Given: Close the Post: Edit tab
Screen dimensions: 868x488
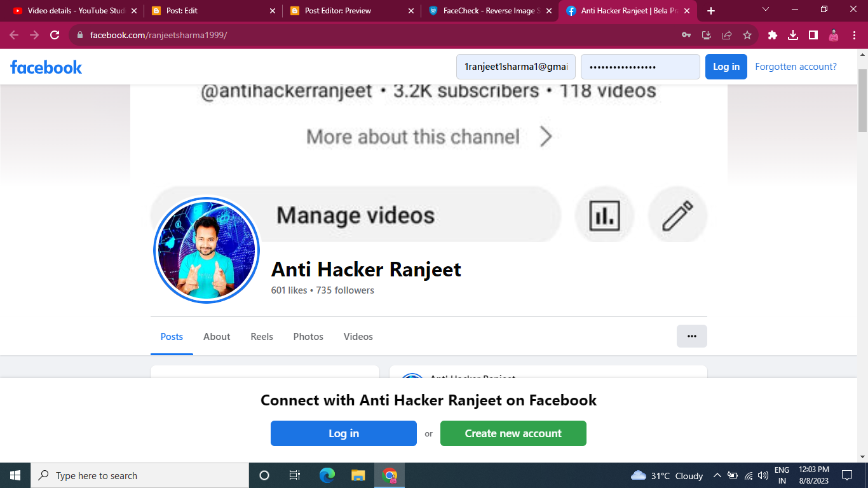Looking at the screenshot, I should click(273, 11).
